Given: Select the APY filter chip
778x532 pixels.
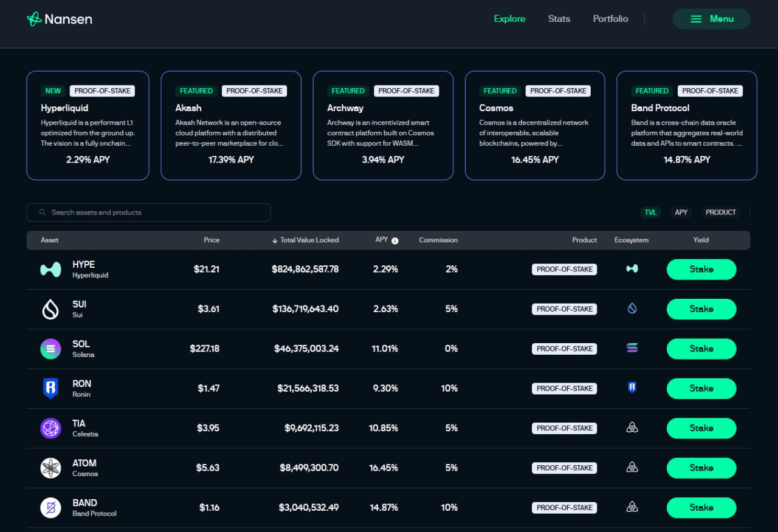Looking at the screenshot, I should [x=681, y=213].
